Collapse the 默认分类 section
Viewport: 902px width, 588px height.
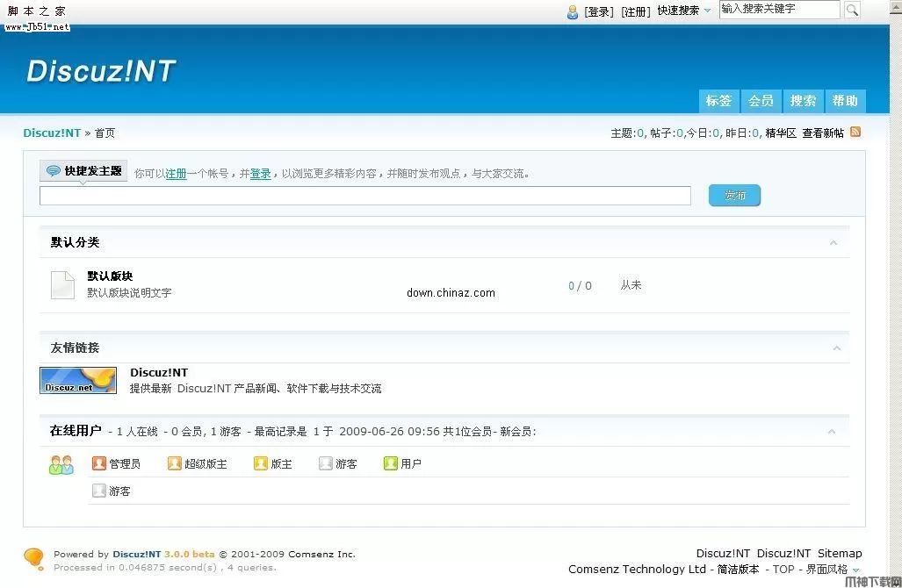(833, 242)
